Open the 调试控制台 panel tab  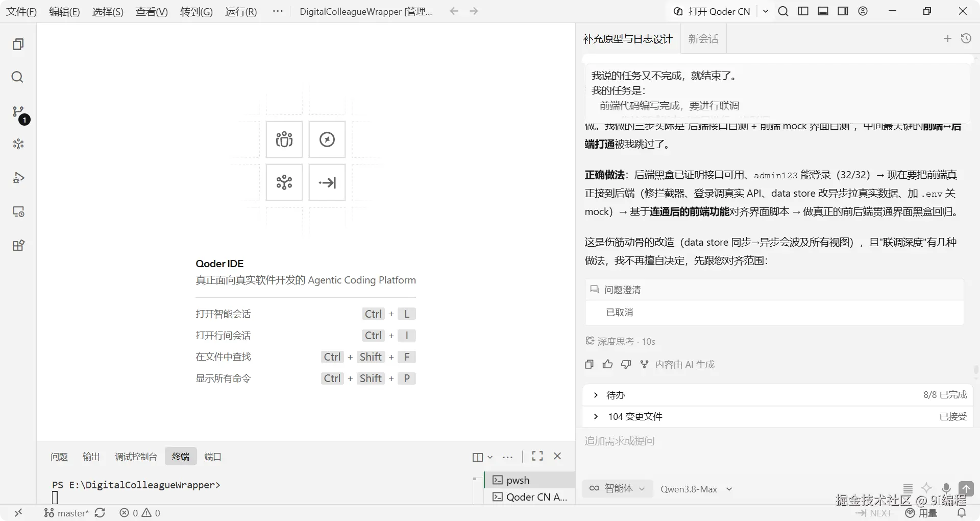click(136, 457)
